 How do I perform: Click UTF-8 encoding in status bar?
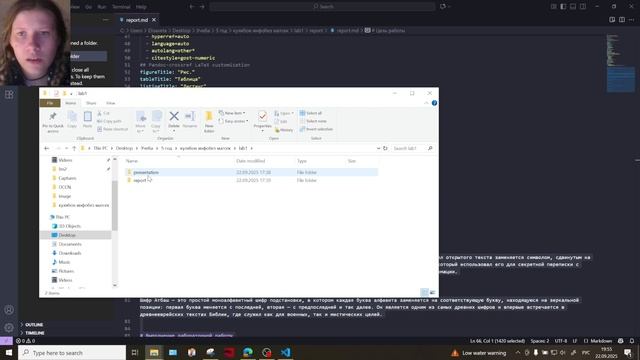pyautogui.click(x=560, y=340)
